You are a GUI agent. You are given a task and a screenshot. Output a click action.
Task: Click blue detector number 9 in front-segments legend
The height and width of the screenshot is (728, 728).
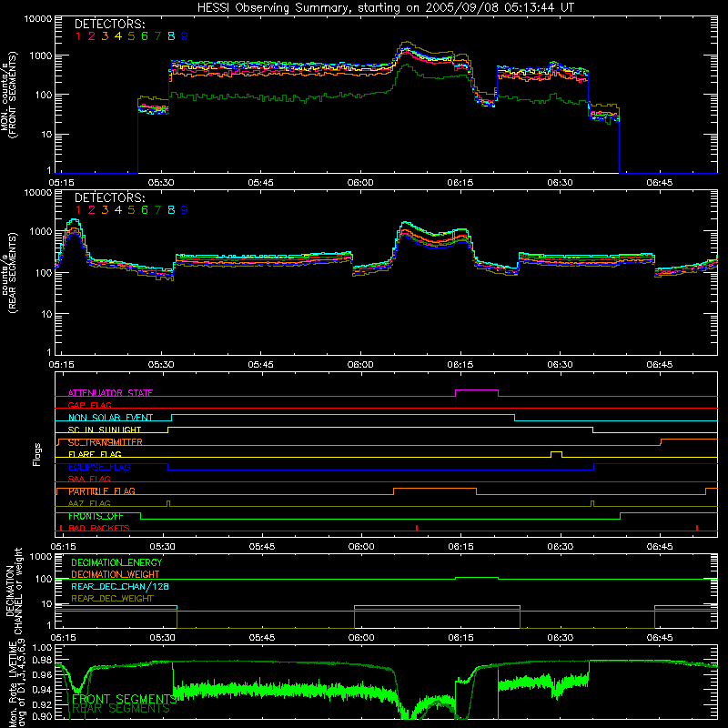185,36
